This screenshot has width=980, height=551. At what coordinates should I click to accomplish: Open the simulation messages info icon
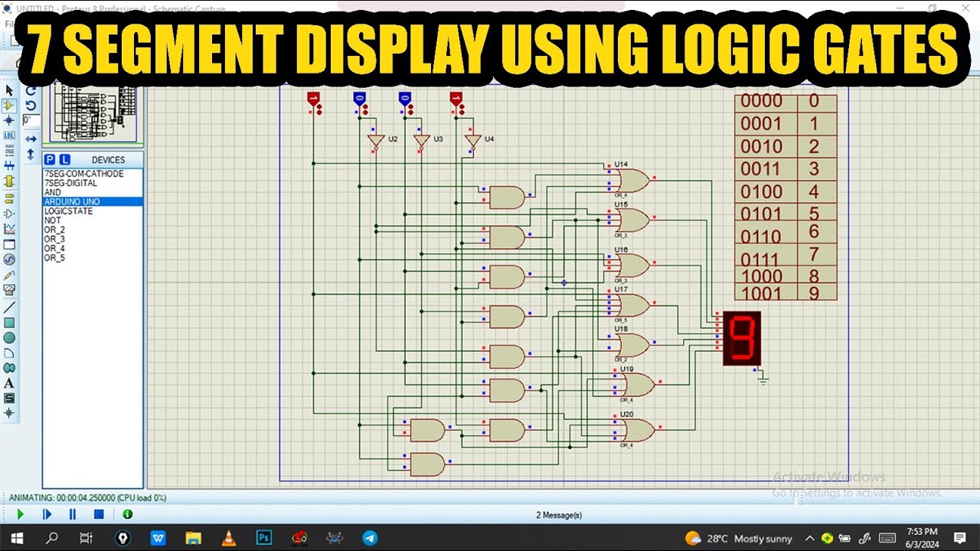click(x=127, y=514)
